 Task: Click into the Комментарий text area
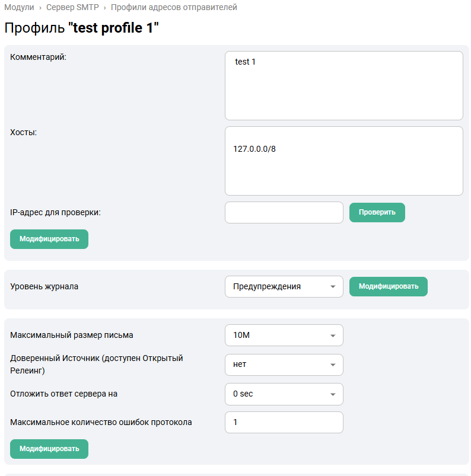pos(343,85)
